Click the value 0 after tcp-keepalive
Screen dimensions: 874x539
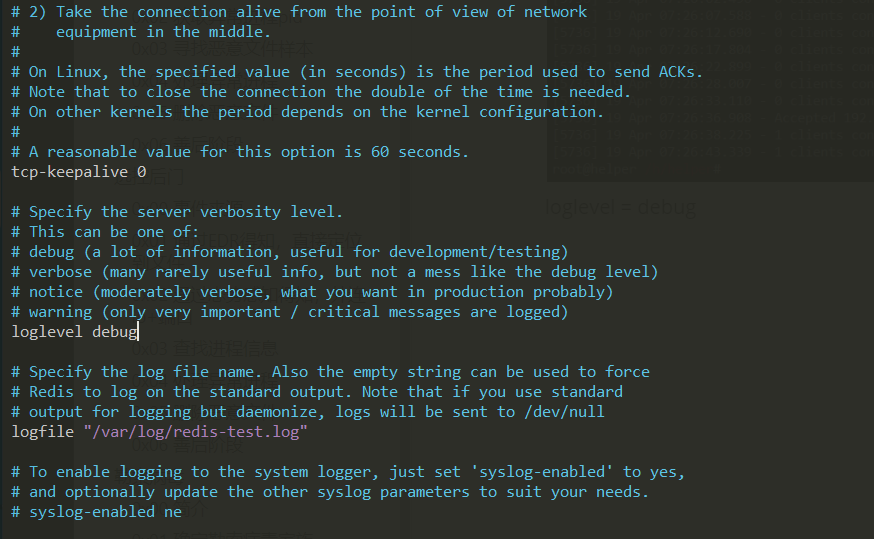click(x=141, y=172)
